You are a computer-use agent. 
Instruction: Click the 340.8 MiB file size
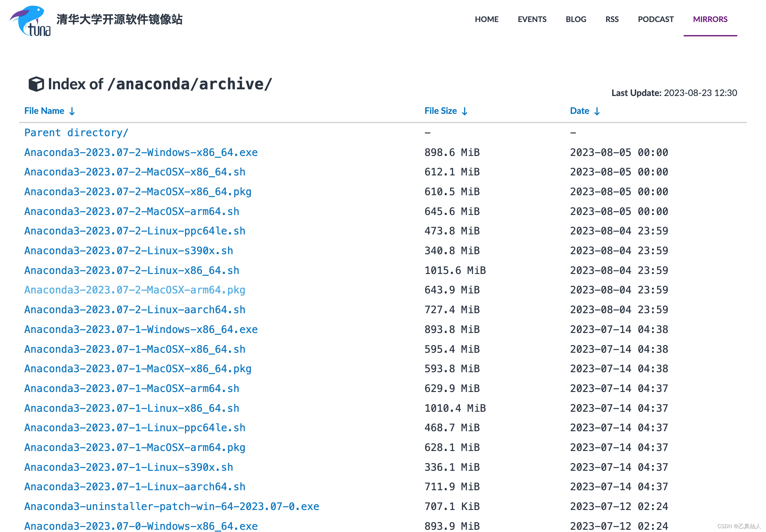tap(452, 251)
